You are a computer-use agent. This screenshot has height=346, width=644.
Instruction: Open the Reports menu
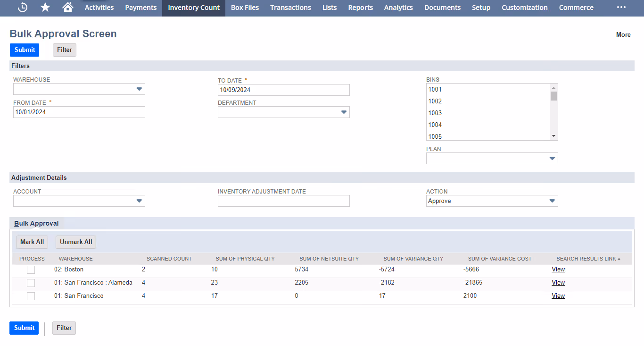[x=361, y=8]
